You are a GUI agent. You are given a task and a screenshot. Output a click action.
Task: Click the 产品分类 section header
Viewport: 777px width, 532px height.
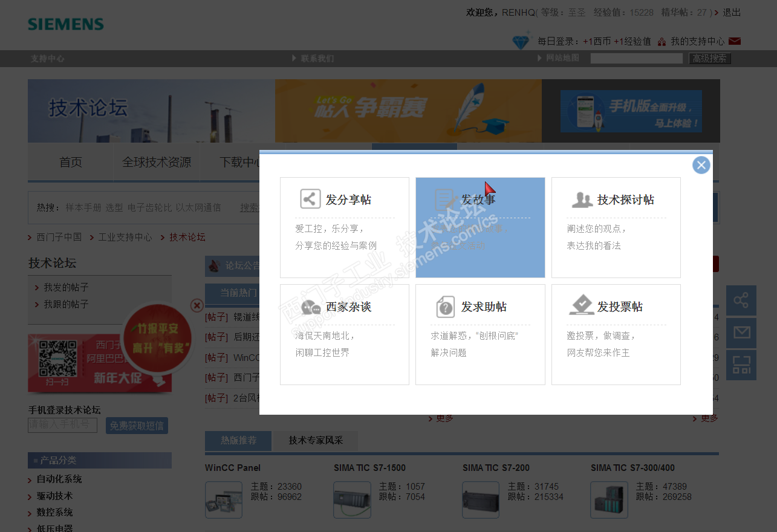point(100,461)
